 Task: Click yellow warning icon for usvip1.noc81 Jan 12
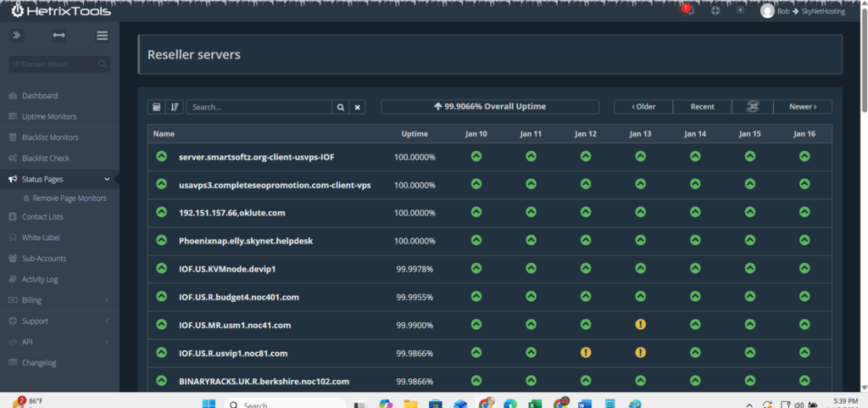[586, 352]
